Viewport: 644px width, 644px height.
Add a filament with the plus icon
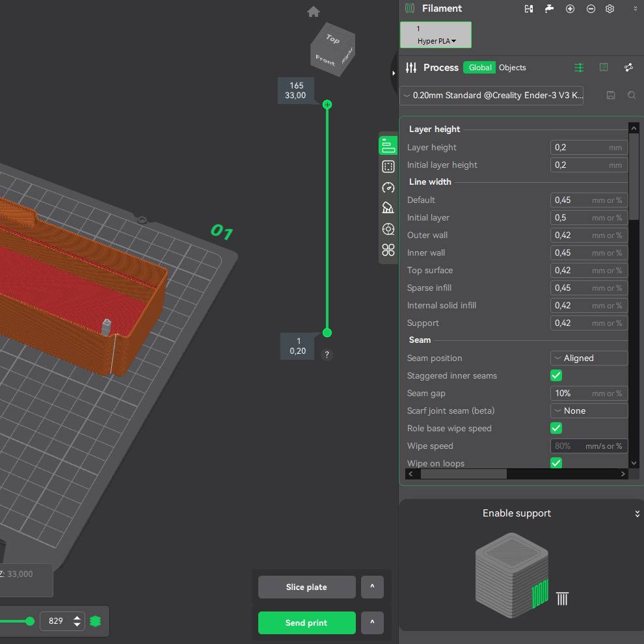(570, 8)
